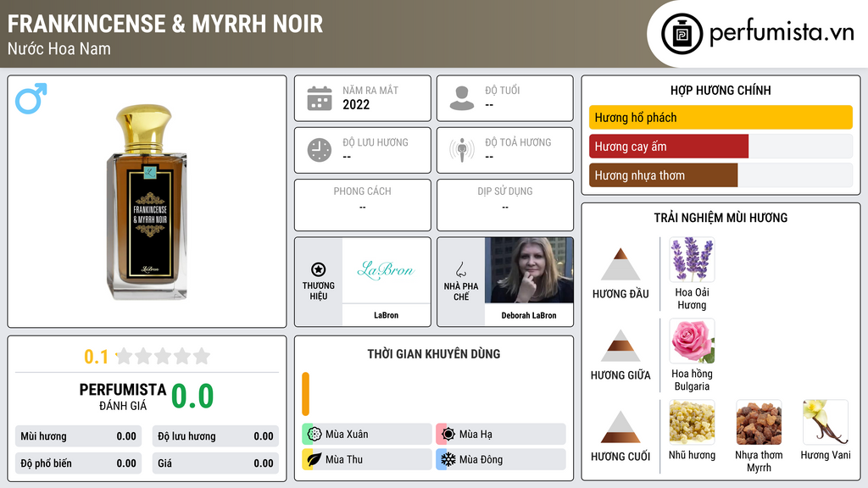Image resolution: width=868 pixels, height=488 pixels.
Task: Click the yellow 0.1 rating number
Action: (97, 357)
